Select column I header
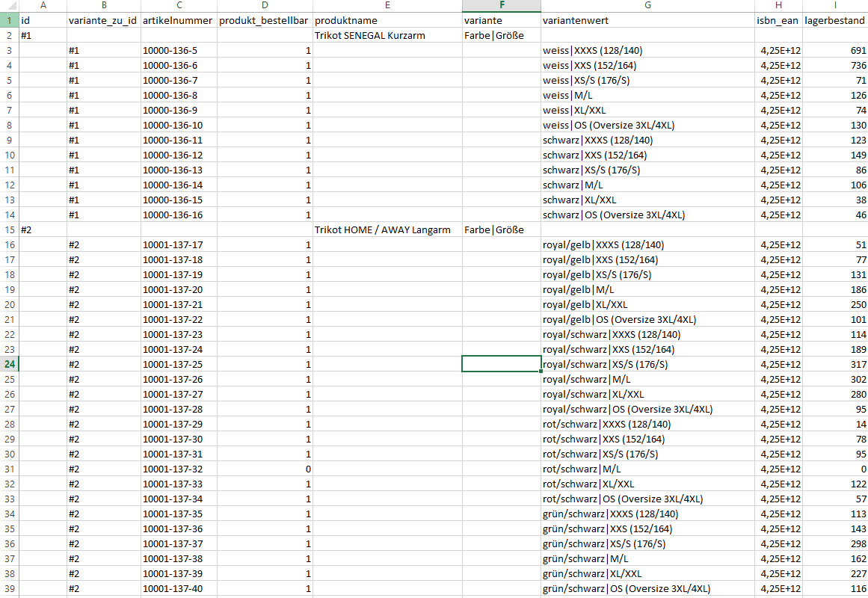Viewport: 868px width, 598px height. pos(835,5)
